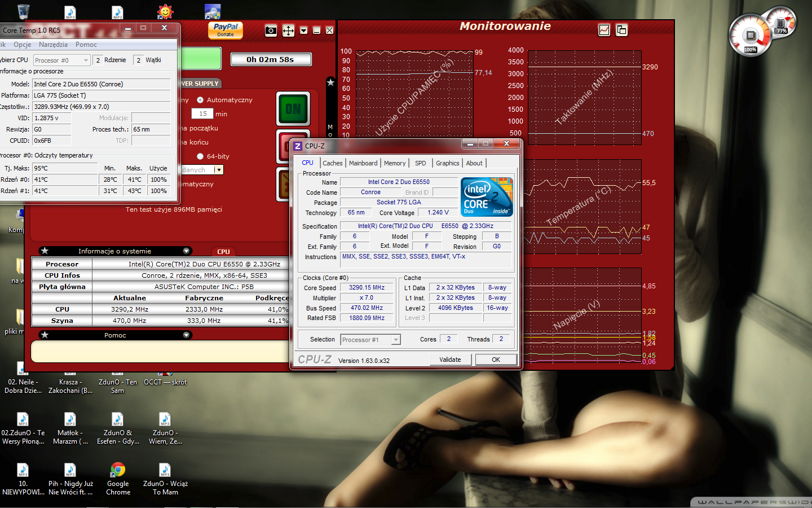812x508 pixels.
Task: Click the PayPal Donate button in OCCT
Action: coord(226,30)
